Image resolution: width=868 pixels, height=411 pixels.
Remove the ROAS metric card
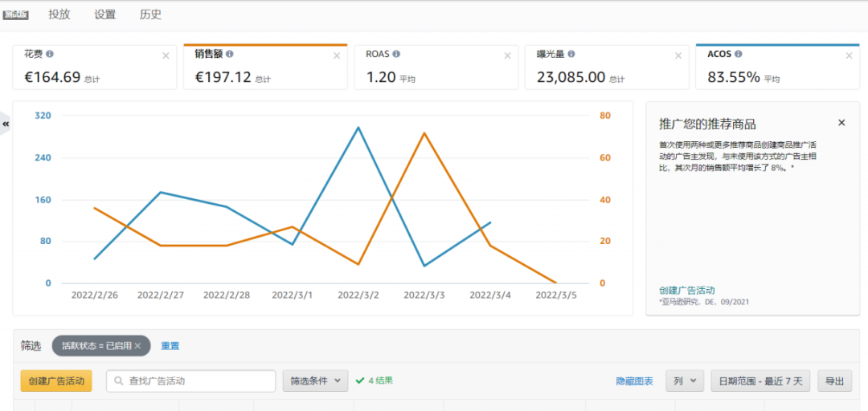(508, 55)
